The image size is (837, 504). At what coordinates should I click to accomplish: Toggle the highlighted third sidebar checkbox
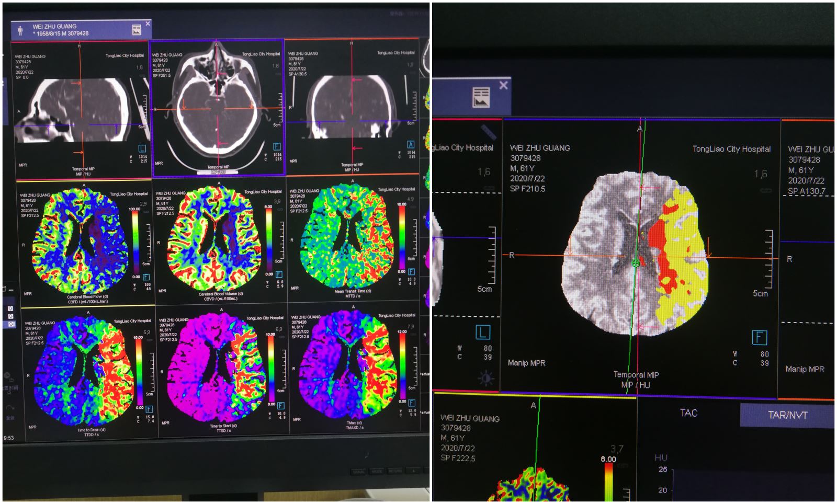(10, 324)
